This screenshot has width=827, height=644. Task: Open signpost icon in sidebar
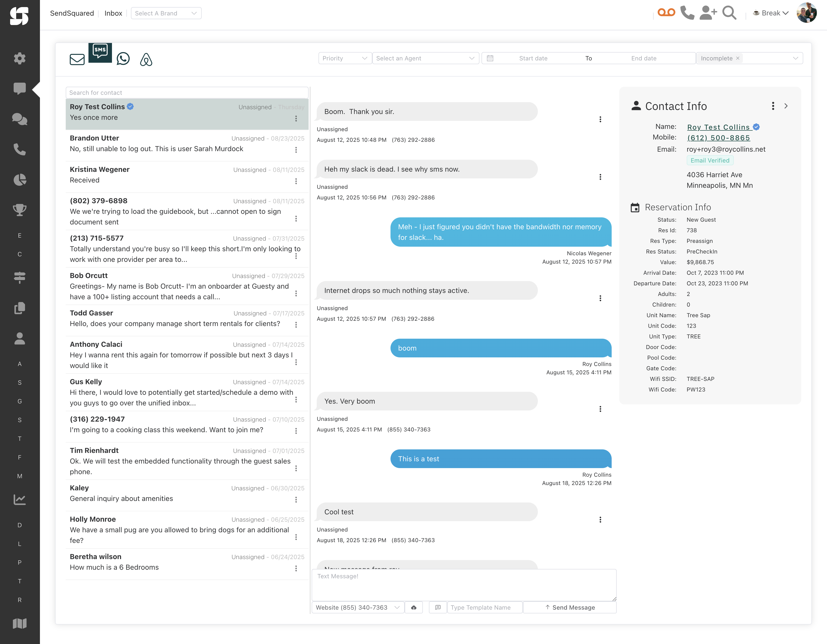tap(20, 278)
